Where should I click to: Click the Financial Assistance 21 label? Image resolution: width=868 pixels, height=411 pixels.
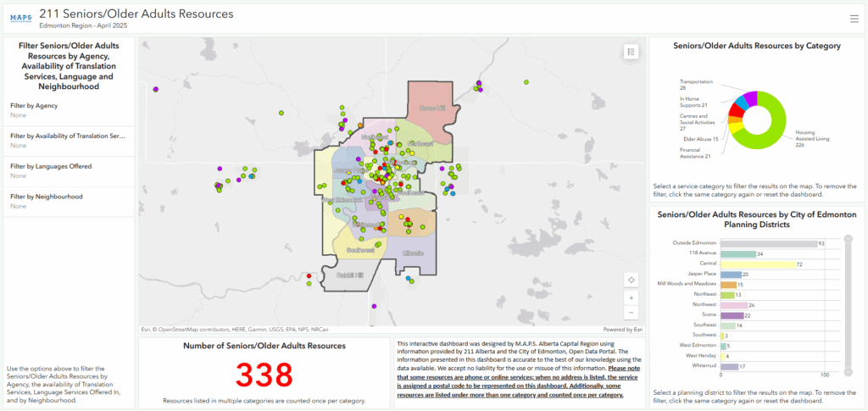[694, 153]
